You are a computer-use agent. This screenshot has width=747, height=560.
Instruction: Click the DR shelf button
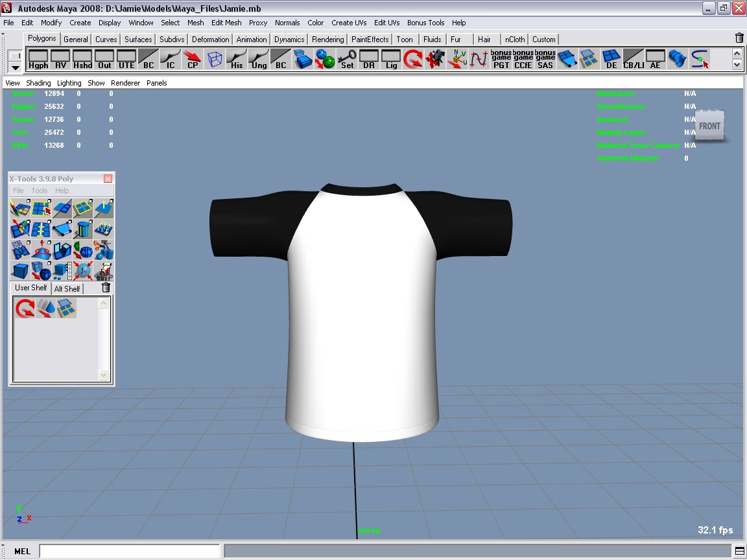pos(369,60)
